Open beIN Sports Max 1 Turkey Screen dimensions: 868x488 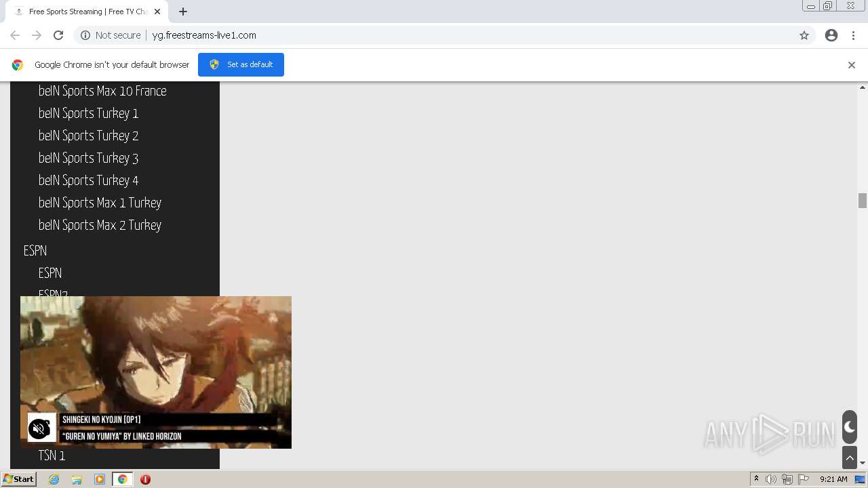tap(100, 203)
